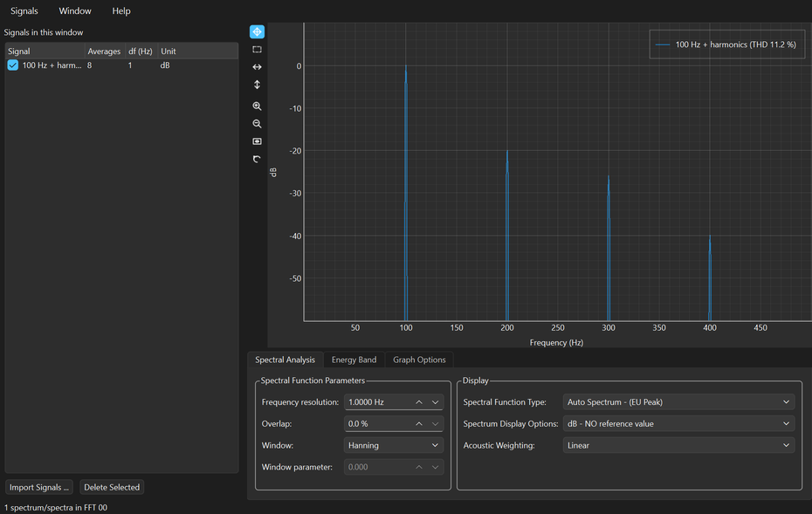The width and height of the screenshot is (812, 514).
Task: Decrease Overlap with down arrow
Action: [435, 424]
